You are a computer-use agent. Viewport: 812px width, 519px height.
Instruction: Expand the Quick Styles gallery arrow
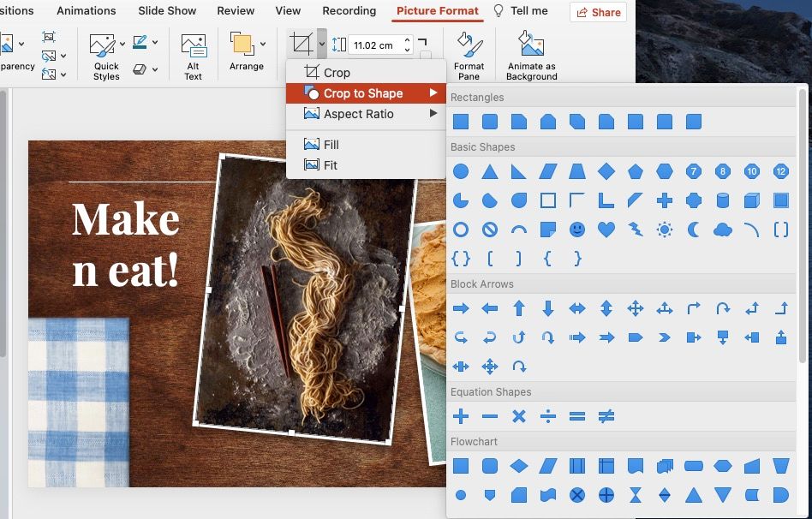pyautogui.click(x=122, y=44)
